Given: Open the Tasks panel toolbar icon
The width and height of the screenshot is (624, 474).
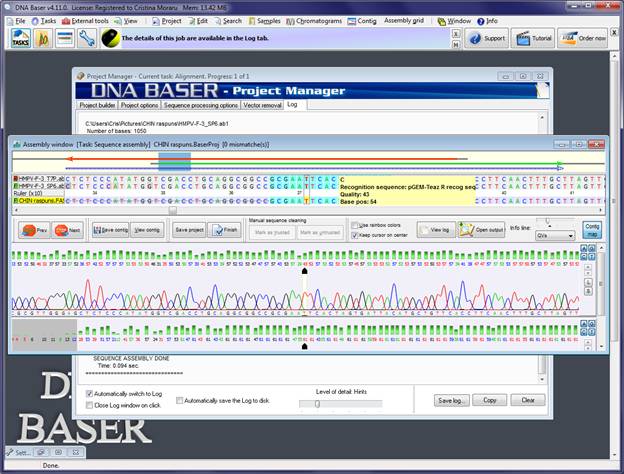Looking at the screenshot, I should click(x=20, y=38).
